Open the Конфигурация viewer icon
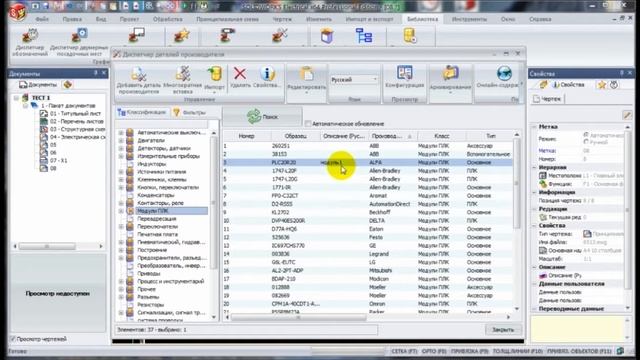Image resolution: width=640 pixels, height=360 pixels. click(404, 73)
